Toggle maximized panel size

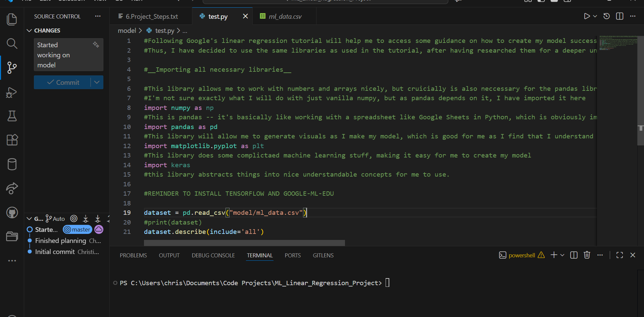[620, 255]
